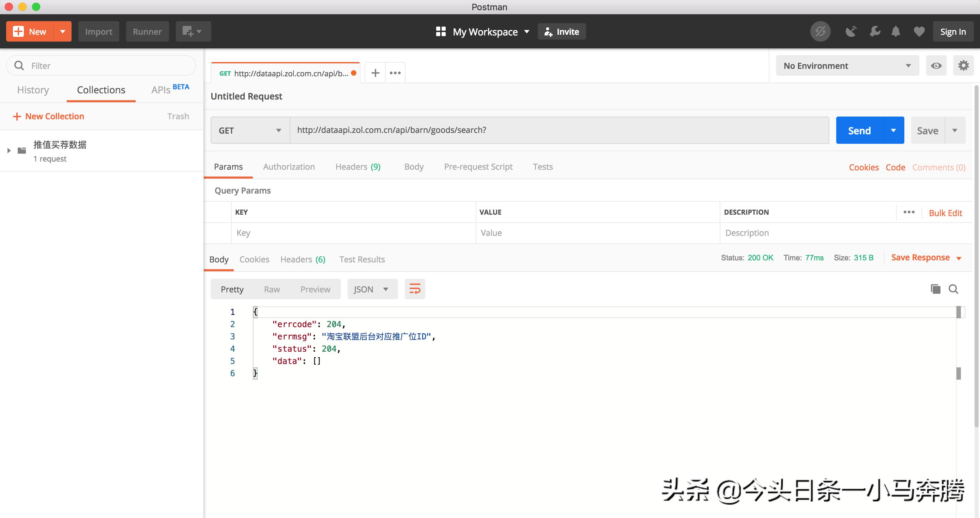Open the notifications bell icon
This screenshot has width=980, height=518.
(896, 32)
